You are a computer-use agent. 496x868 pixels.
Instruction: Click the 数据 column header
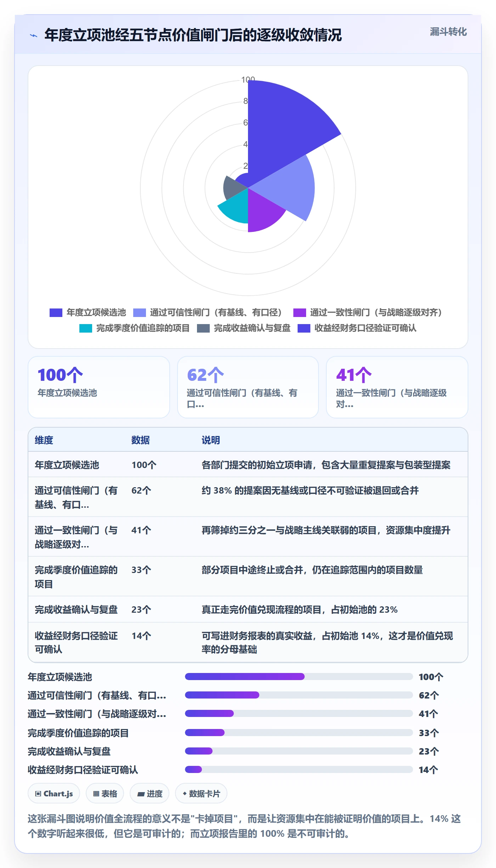point(141,440)
